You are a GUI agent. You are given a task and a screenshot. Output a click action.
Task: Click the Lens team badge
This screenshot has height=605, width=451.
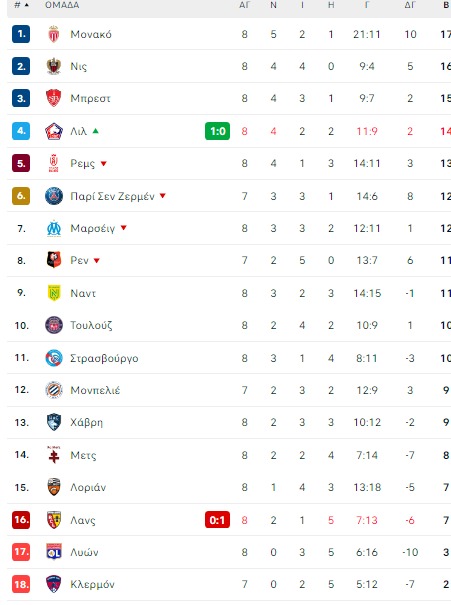tap(54, 520)
